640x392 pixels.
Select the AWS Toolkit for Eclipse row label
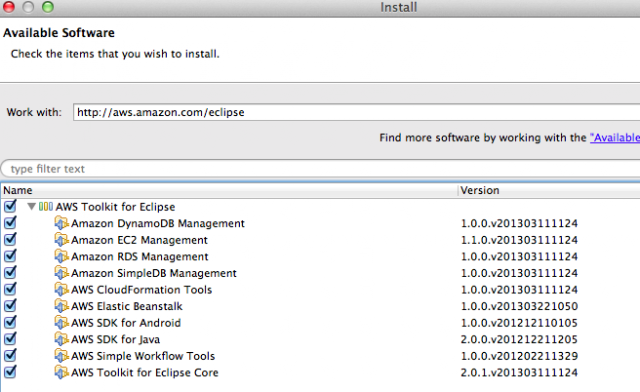pyautogui.click(x=116, y=207)
